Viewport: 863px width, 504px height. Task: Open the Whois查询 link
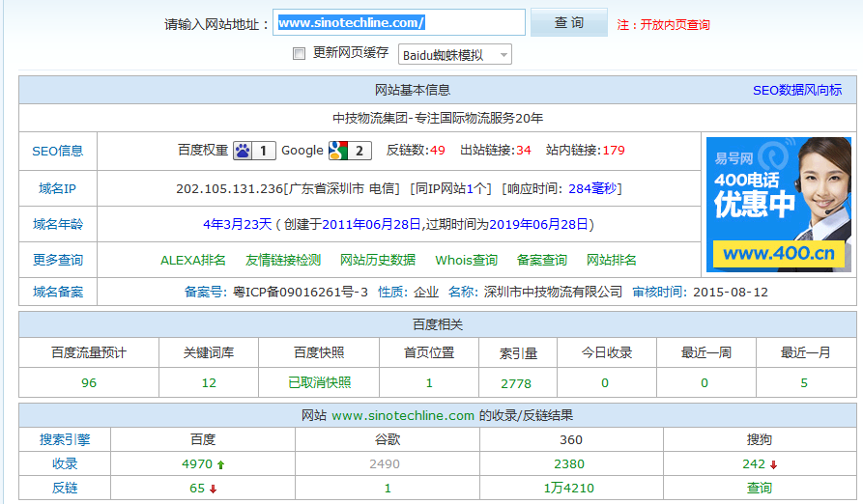(467, 260)
